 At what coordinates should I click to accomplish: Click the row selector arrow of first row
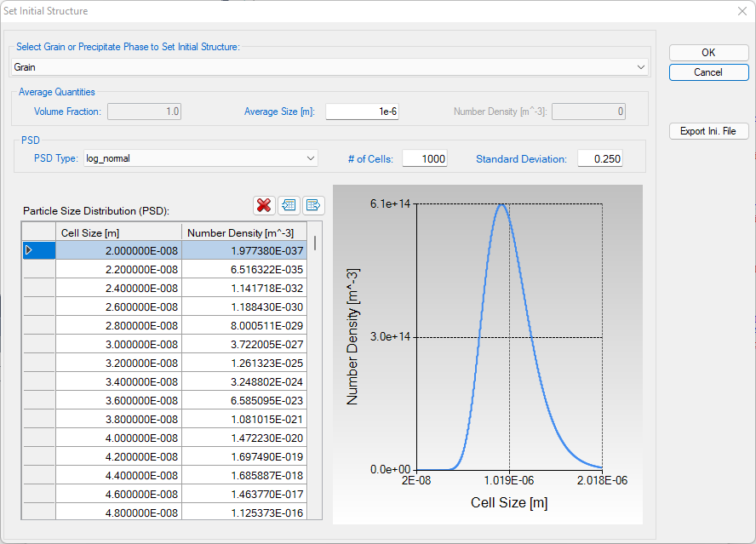[31, 250]
